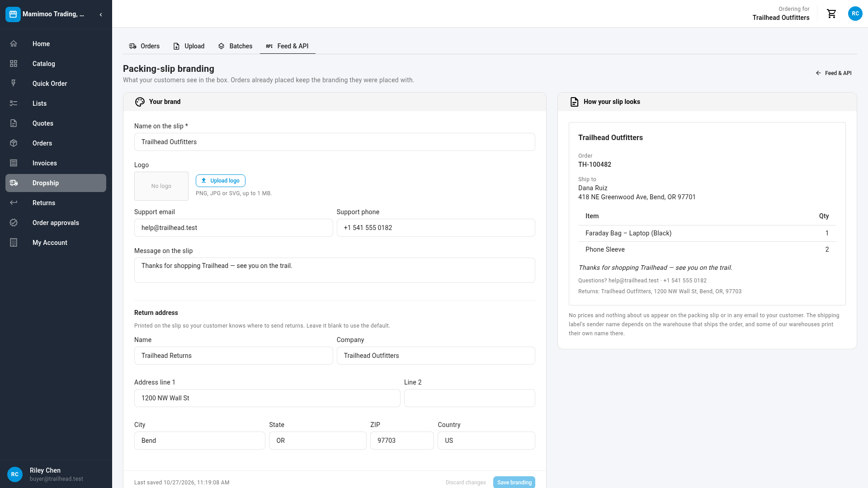Viewport: 868px width, 488px height.
Task: Click Dana Ruiz in the slip preview
Action: (593, 188)
